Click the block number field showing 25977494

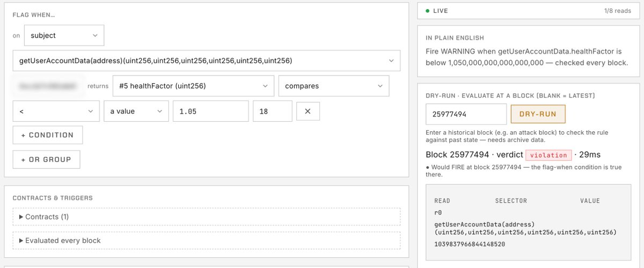pyautogui.click(x=466, y=114)
